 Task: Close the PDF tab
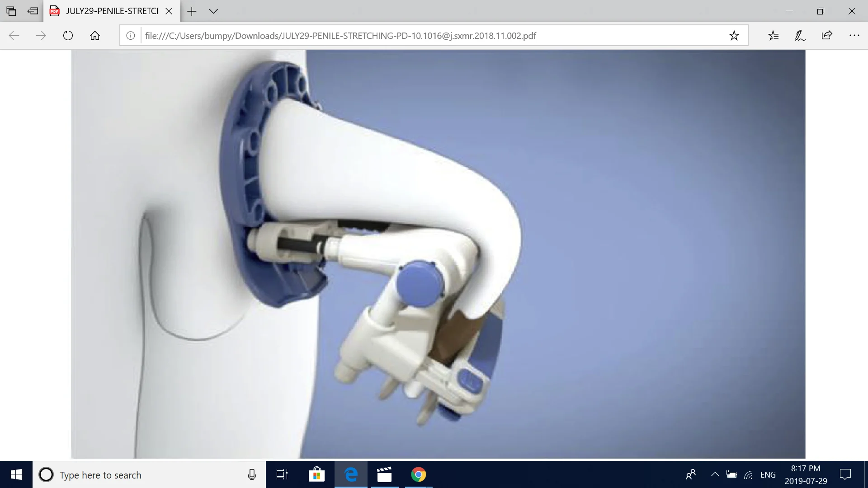point(169,11)
